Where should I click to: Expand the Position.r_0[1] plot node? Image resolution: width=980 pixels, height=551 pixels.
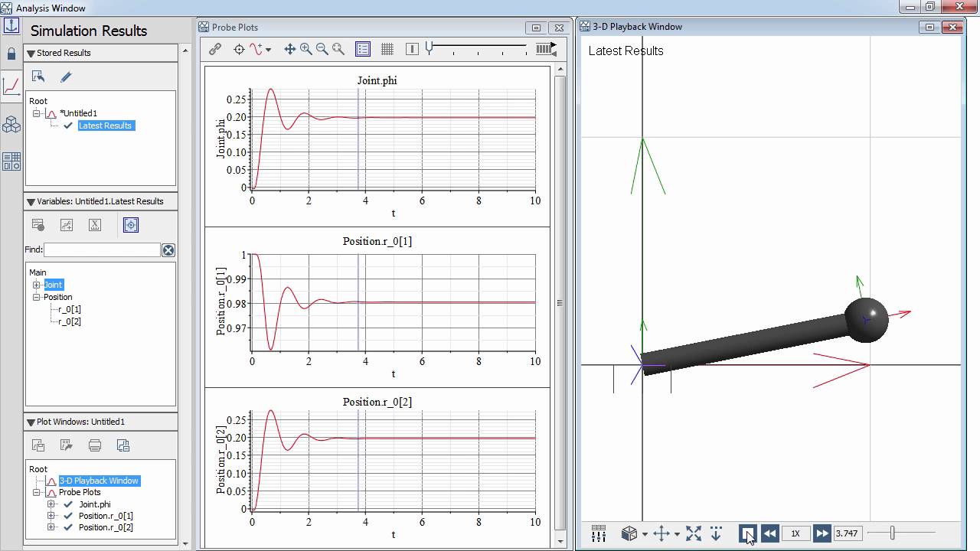click(x=51, y=516)
